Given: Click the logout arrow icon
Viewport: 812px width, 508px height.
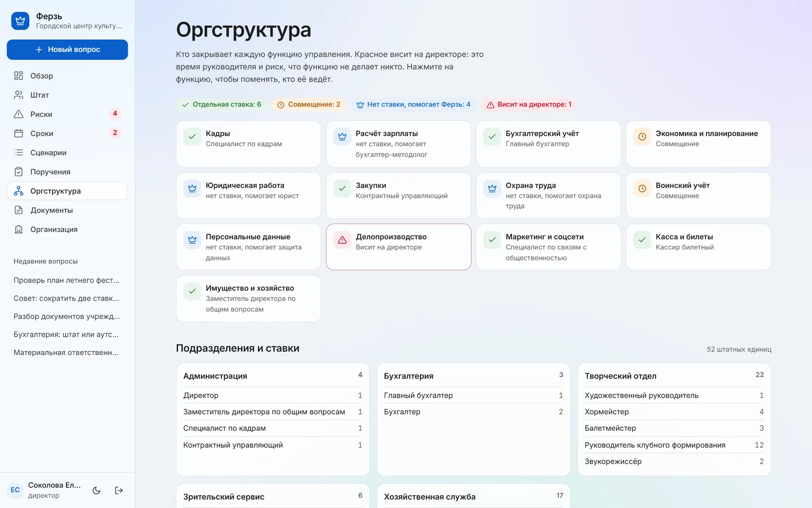Looking at the screenshot, I should (x=119, y=490).
